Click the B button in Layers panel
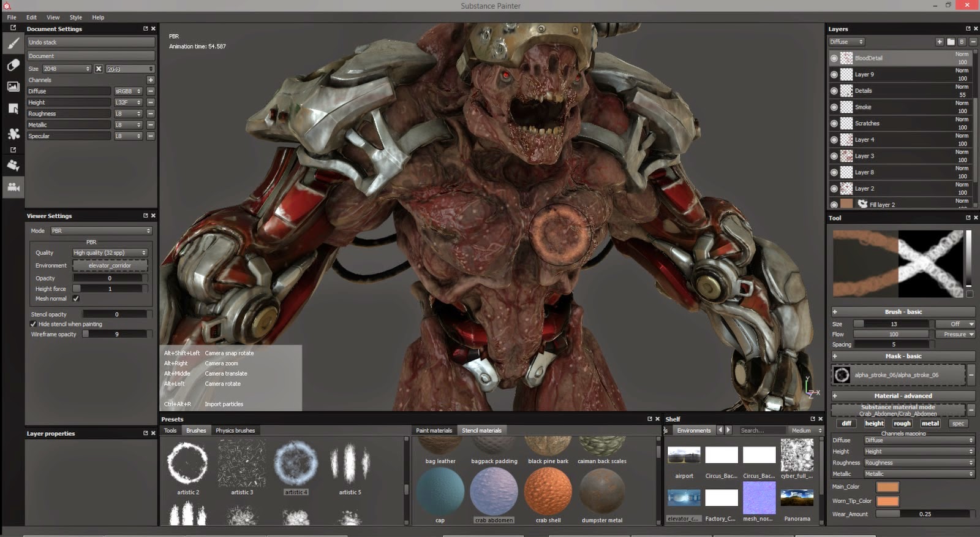 coord(962,42)
